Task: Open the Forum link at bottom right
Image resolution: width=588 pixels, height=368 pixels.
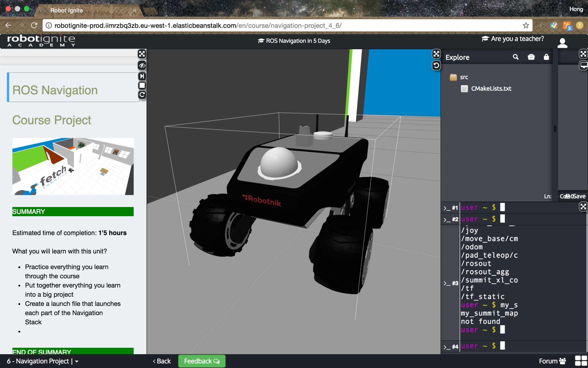Action: click(553, 361)
